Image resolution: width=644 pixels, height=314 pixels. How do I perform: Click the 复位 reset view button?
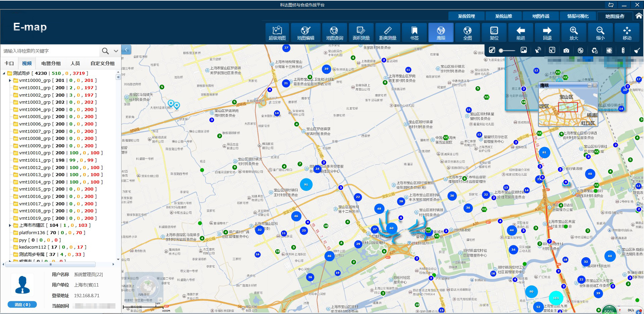[494, 33]
